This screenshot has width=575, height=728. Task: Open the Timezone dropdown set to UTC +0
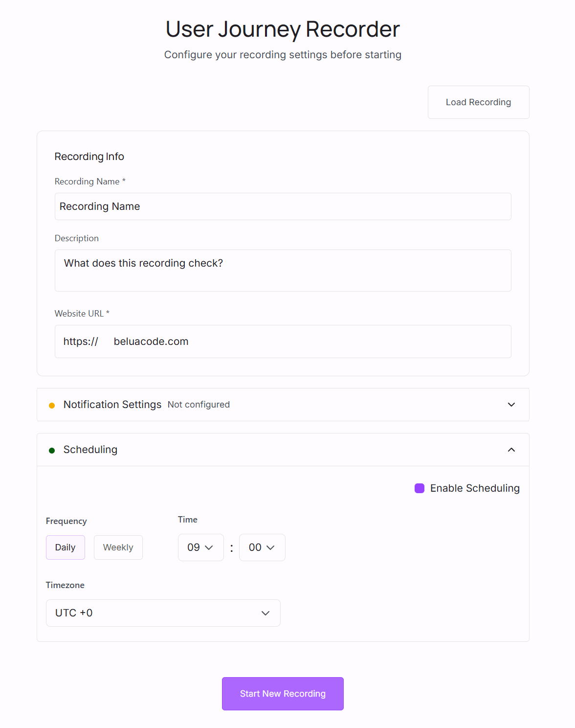pyautogui.click(x=163, y=613)
